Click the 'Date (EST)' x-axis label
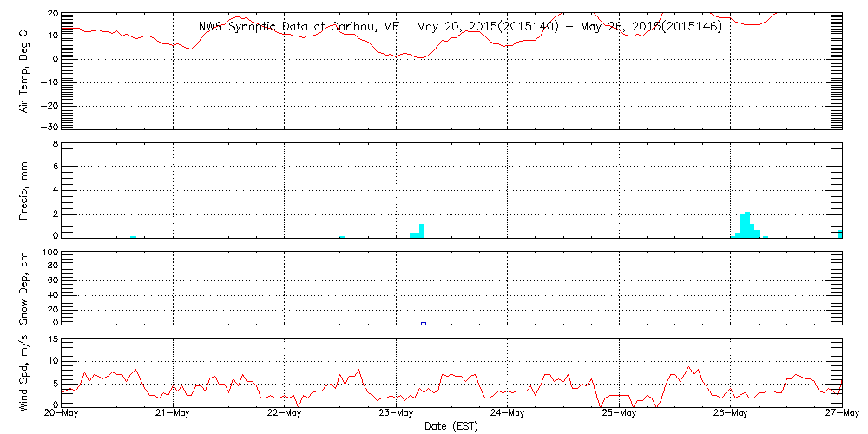This screenshot has height=434, width=868. coord(450,425)
